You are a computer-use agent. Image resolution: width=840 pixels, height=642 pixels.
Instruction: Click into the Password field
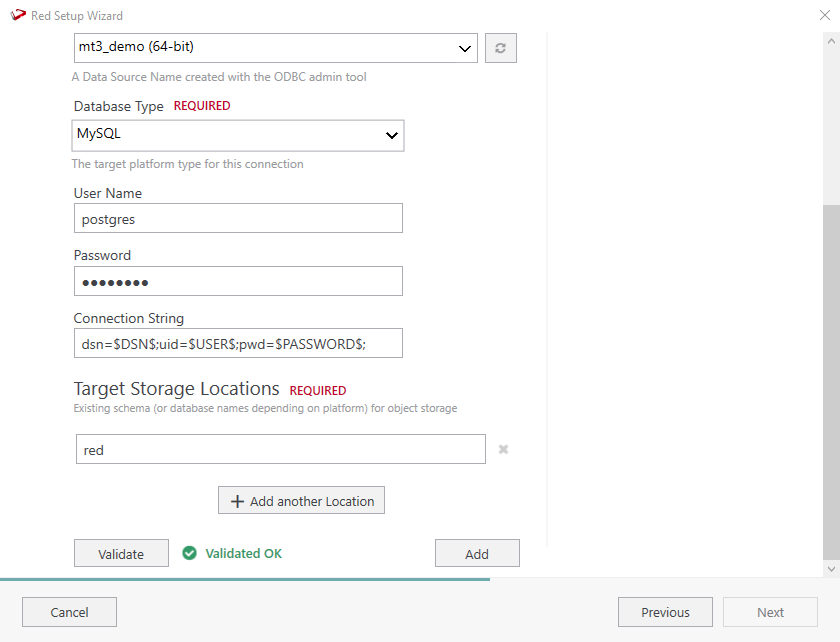(238, 281)
